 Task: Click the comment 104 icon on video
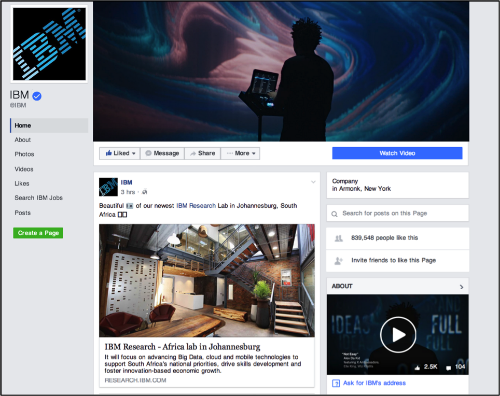[449, 368]
